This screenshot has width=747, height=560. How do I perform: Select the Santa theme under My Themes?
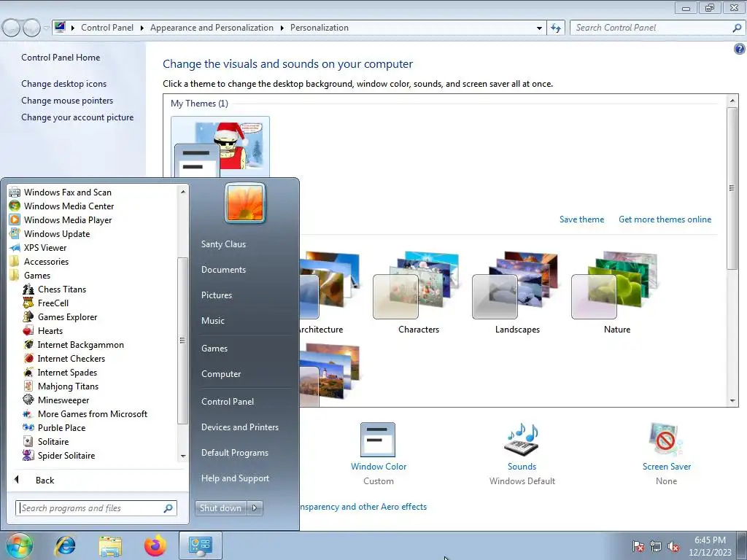pyautogui.click(x=220, y=147)
